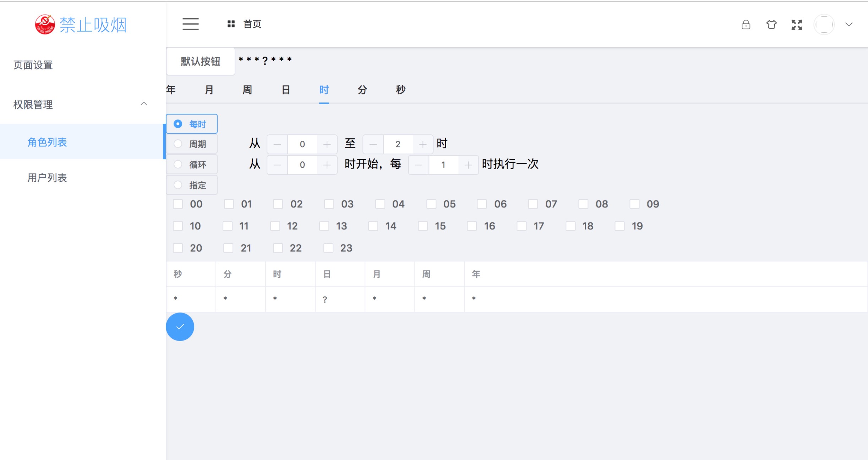Viewport: 868px width, 460px height.
Task: Click the blue checkmark confirm button
Action: coord(180,327)
